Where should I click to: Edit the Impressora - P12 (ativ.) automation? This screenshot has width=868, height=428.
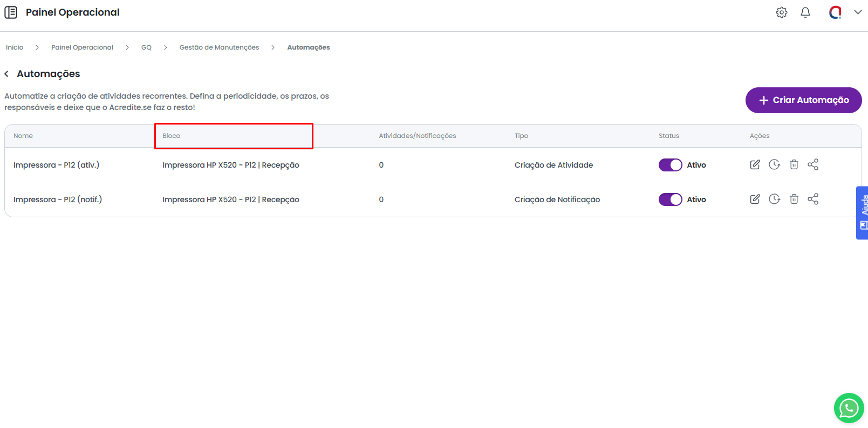[x=755, y=165]
